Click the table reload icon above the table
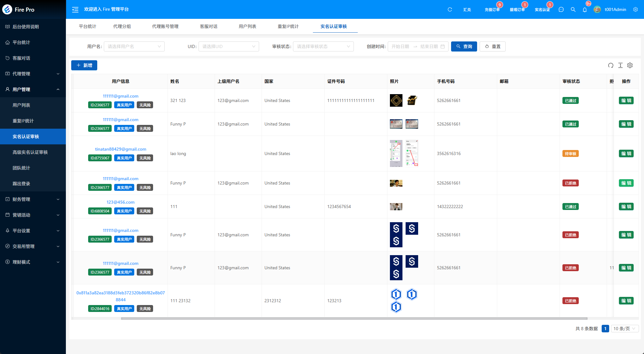644x354 pixels. (x=610, y=65)
